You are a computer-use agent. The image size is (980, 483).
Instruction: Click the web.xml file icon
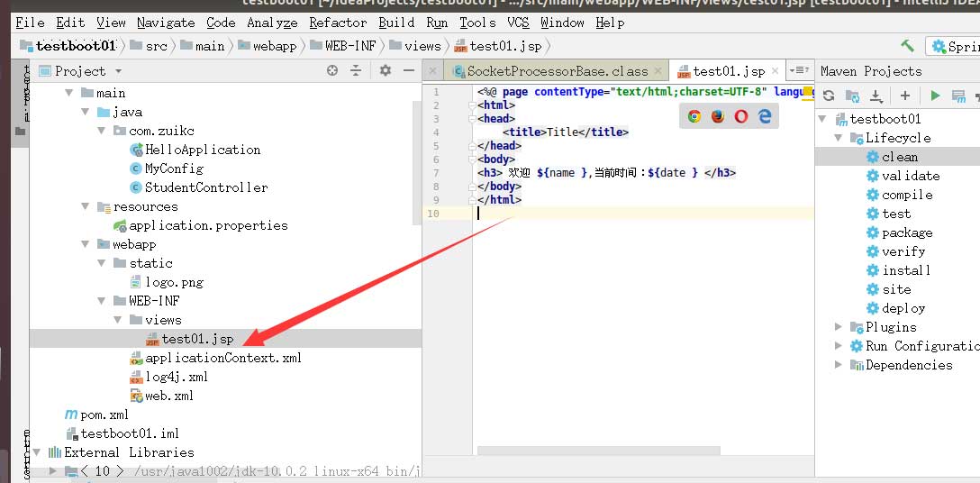136,396
